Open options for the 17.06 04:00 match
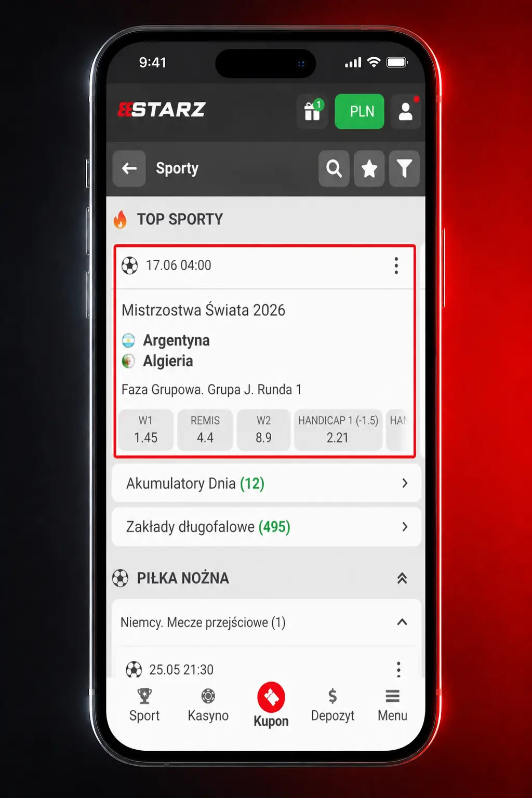Viewport: 532px width, 798px height. pyautogui.click(x=396, y=265)
